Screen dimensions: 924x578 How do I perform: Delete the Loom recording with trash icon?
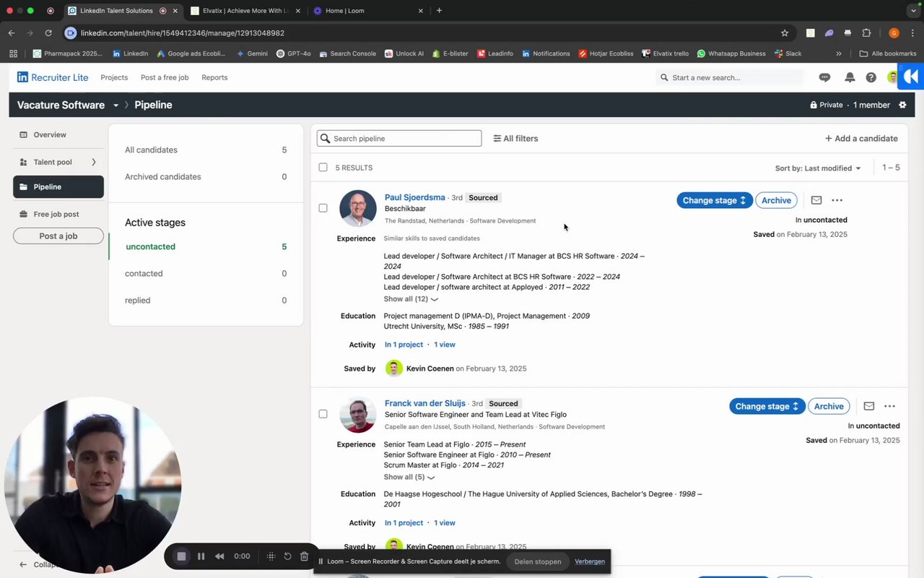[304, 556]
